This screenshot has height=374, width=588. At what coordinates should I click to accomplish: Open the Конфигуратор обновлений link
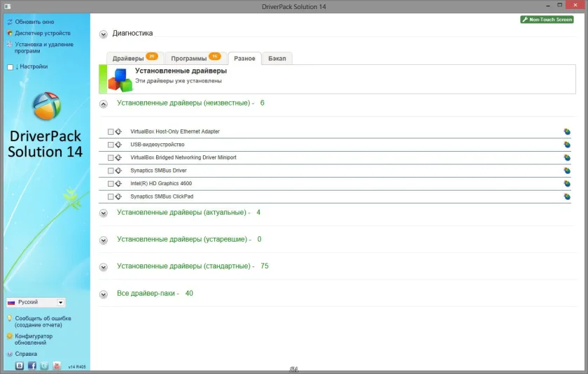click(34, 339)
